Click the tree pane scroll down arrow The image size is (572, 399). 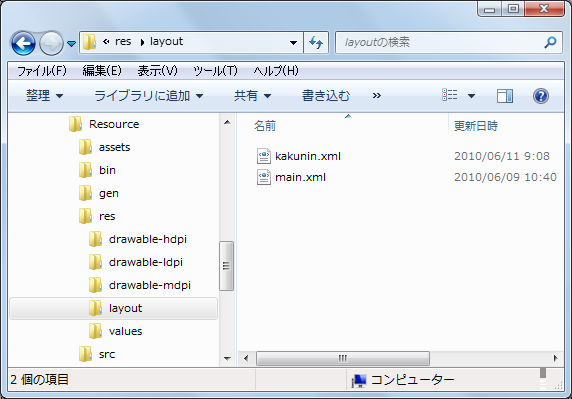(x=227, y=359)
